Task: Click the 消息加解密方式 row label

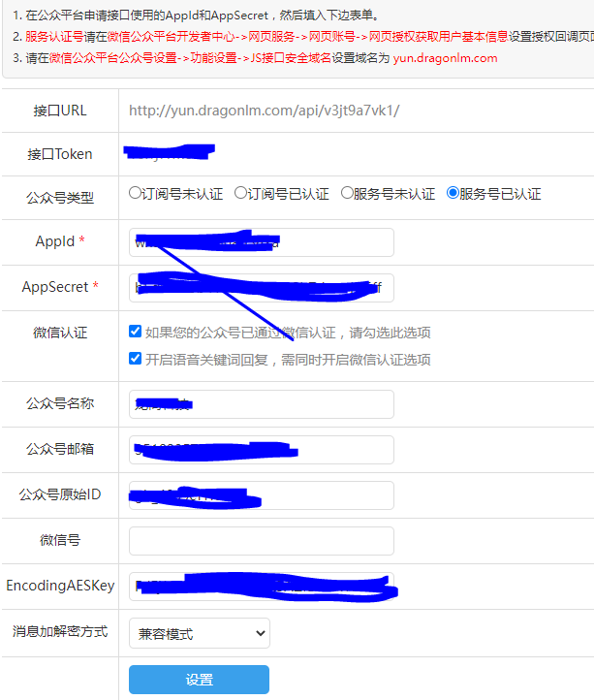Action: click(60, 632)
